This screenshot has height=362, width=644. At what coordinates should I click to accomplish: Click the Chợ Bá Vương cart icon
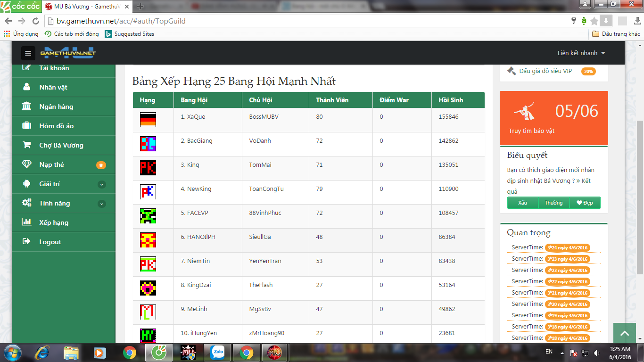pyautogui.click(x=27, y=145)
